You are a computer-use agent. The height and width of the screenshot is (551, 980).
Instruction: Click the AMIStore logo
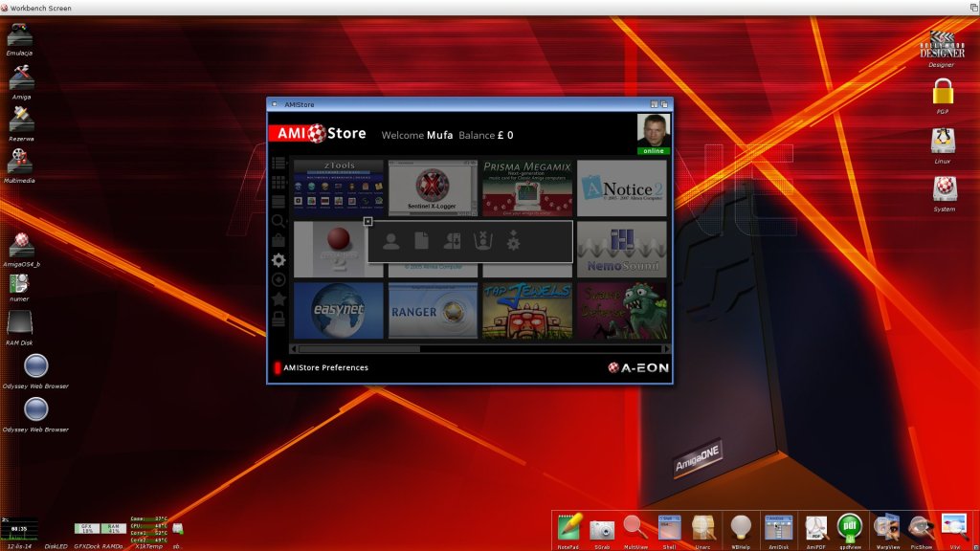(318, 134)
